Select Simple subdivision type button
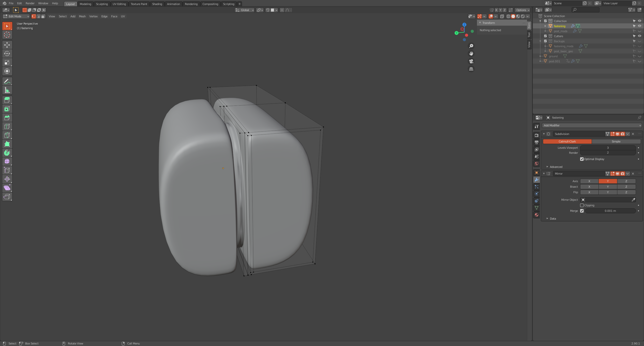 coord(616,141)
